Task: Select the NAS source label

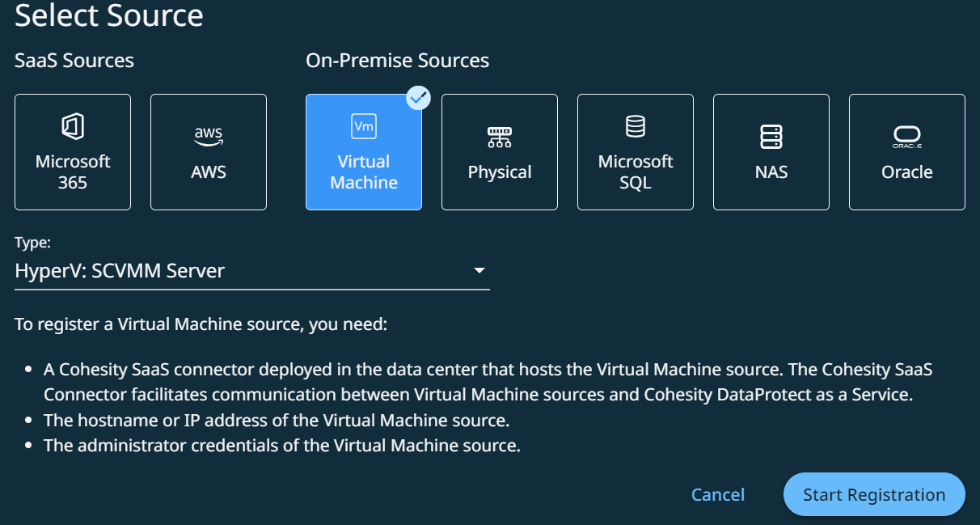Action: (x=771, y=172)
